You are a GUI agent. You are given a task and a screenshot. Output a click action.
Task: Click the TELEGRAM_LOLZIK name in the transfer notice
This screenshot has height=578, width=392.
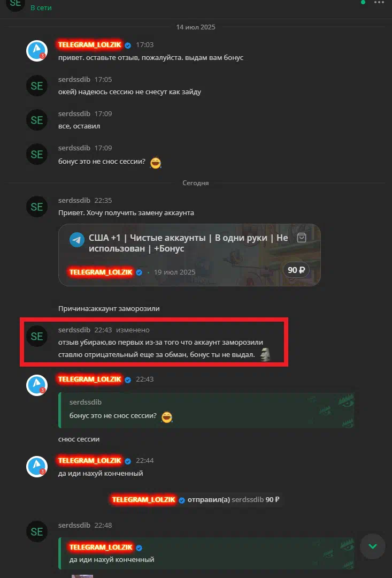point(143,500)
